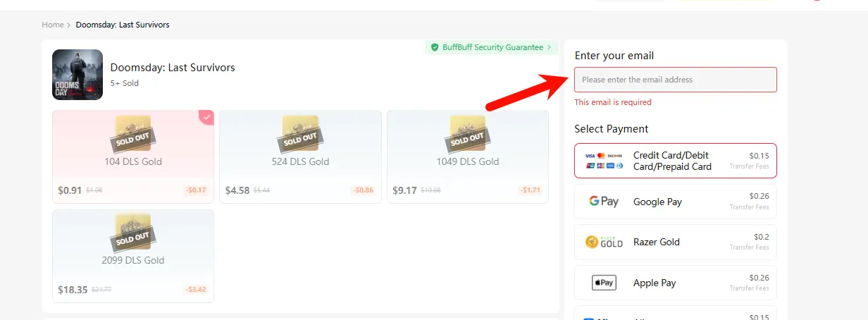Click the Doomsday: Last Survivors game thumbnail
The width and height of the screenshot is (868, 320).
[77, 75]
